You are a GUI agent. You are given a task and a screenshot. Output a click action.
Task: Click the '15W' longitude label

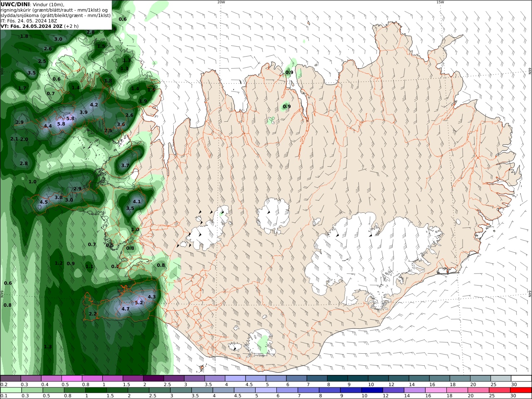pyautogui.click(x=440, y=2)
